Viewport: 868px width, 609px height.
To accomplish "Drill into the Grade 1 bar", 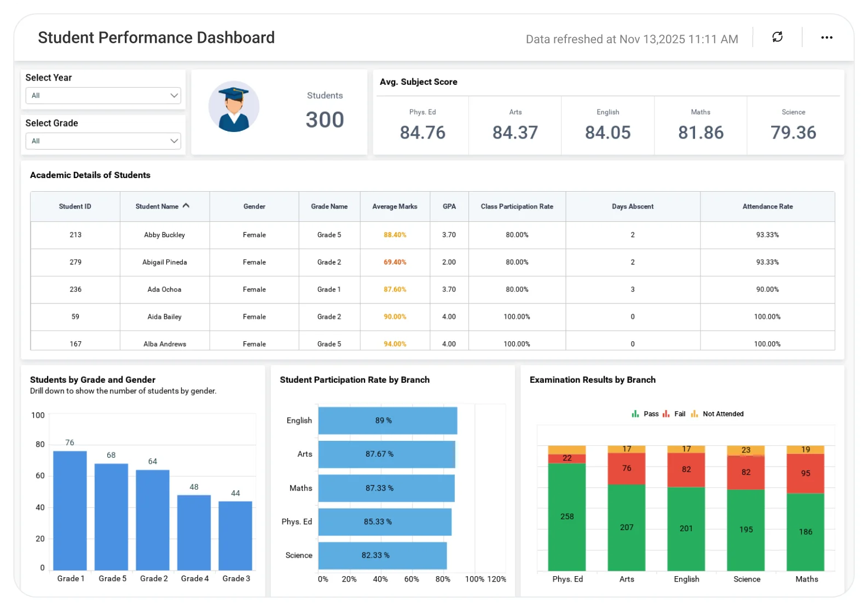I will coord(70,510).
